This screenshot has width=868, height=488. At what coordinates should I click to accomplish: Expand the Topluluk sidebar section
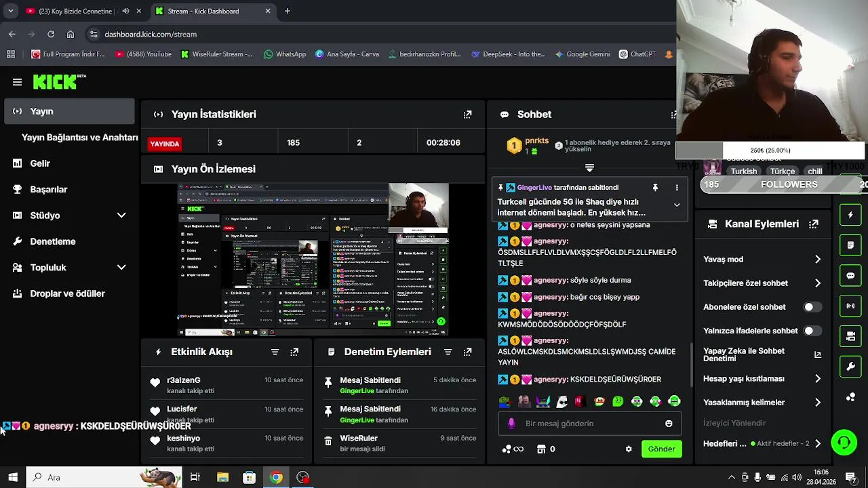tap(121, 268)
